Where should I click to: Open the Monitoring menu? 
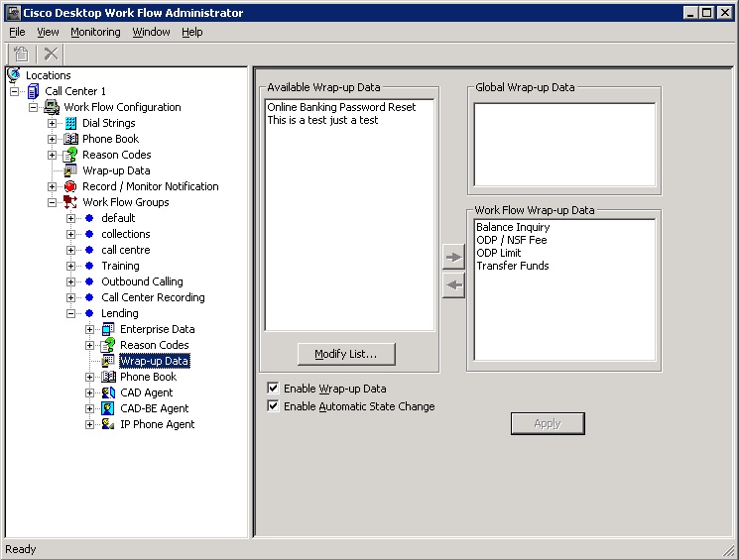click(95, 32)
